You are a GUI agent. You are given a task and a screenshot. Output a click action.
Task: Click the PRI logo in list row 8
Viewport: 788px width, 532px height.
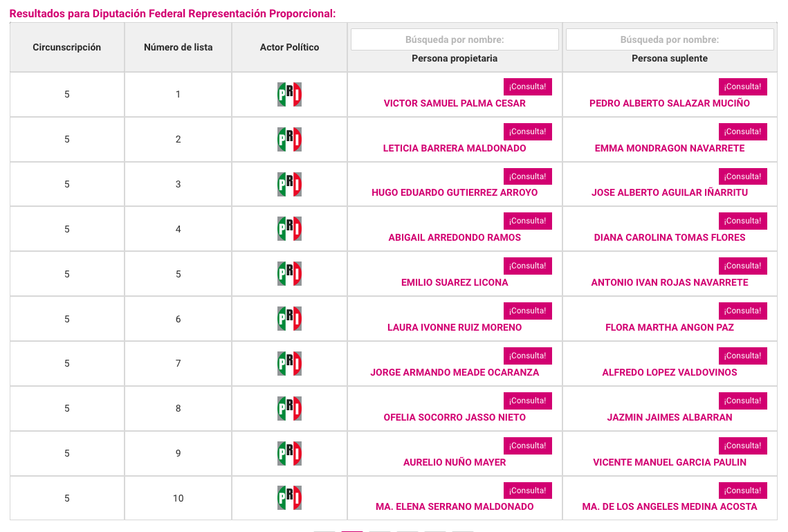(289, 408)
